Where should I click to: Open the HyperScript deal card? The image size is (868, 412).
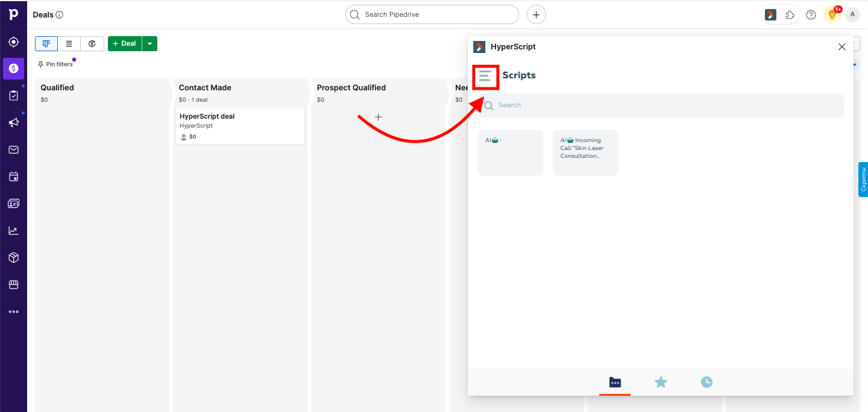point(240,126)
